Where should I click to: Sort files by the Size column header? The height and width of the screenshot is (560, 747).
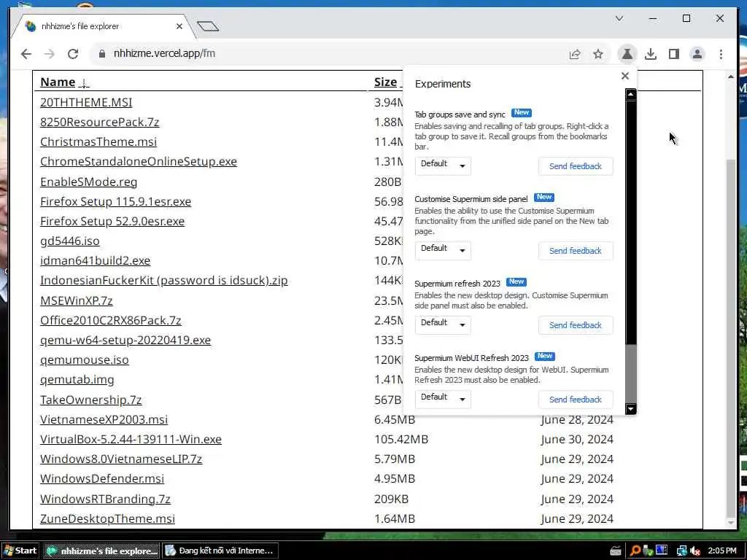tap(387, 82)
